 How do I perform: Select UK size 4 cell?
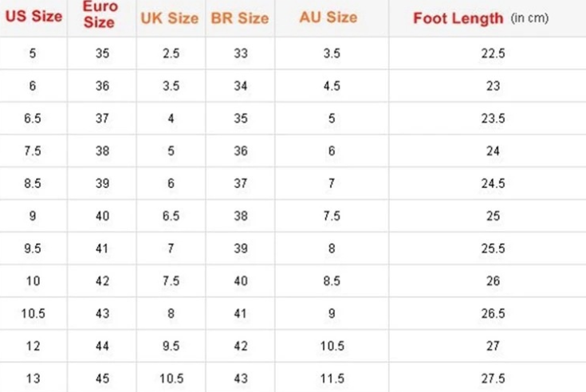[171, 118]
